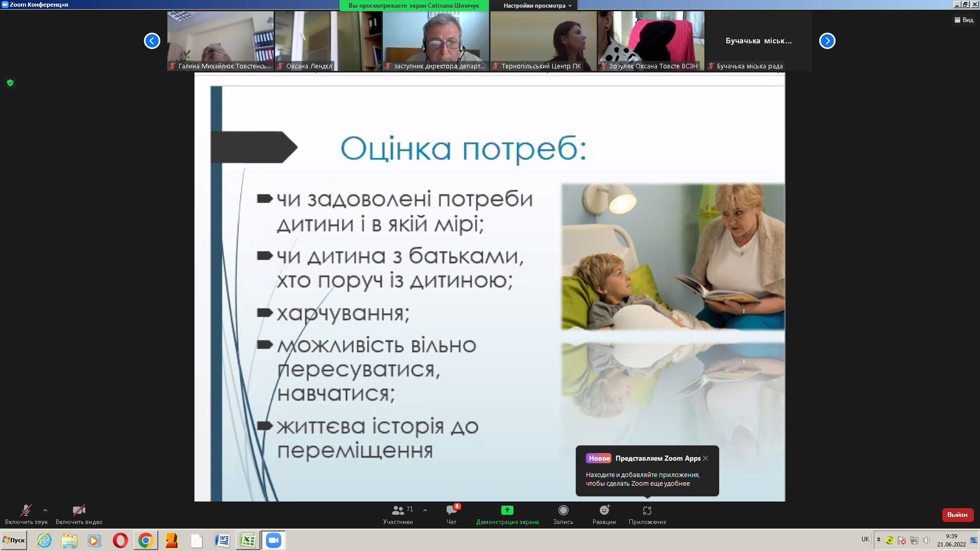Open the Opera browser in the taskbar
Screen dimensions: 980x551
pos(120,540)
